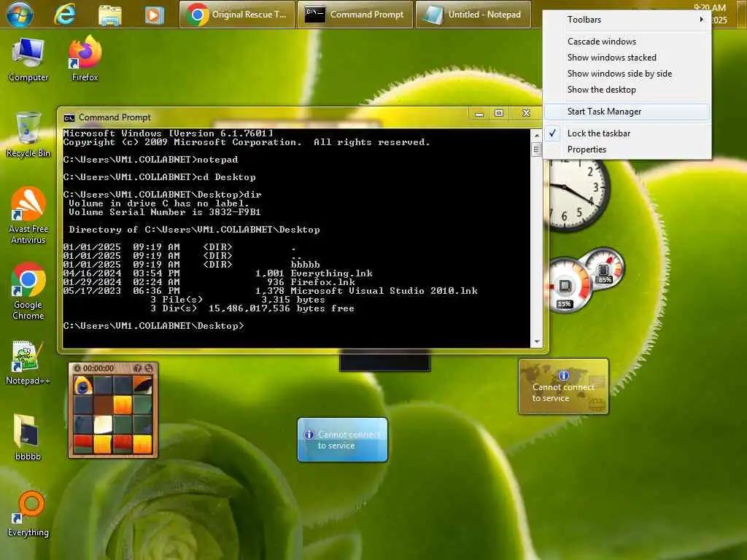Switch to Command Prompt taskbar button

click(x=355, y=15)
